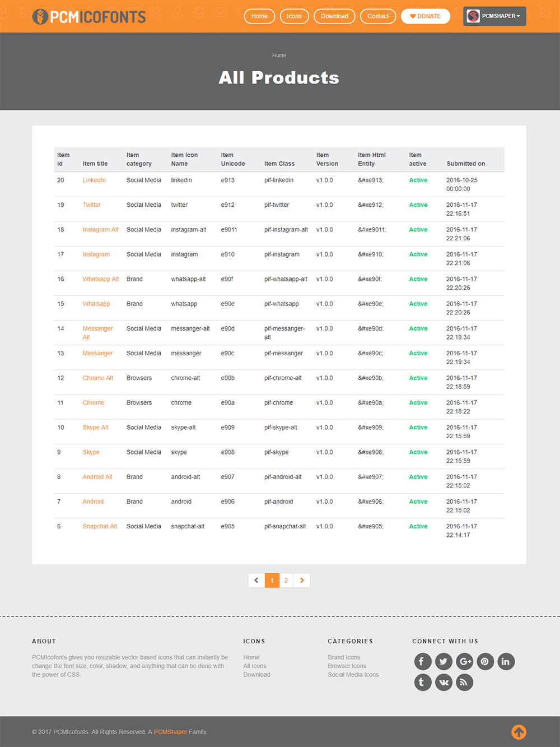
Task: Click Browser Icons category link
Action: click(x=347, y=666)
